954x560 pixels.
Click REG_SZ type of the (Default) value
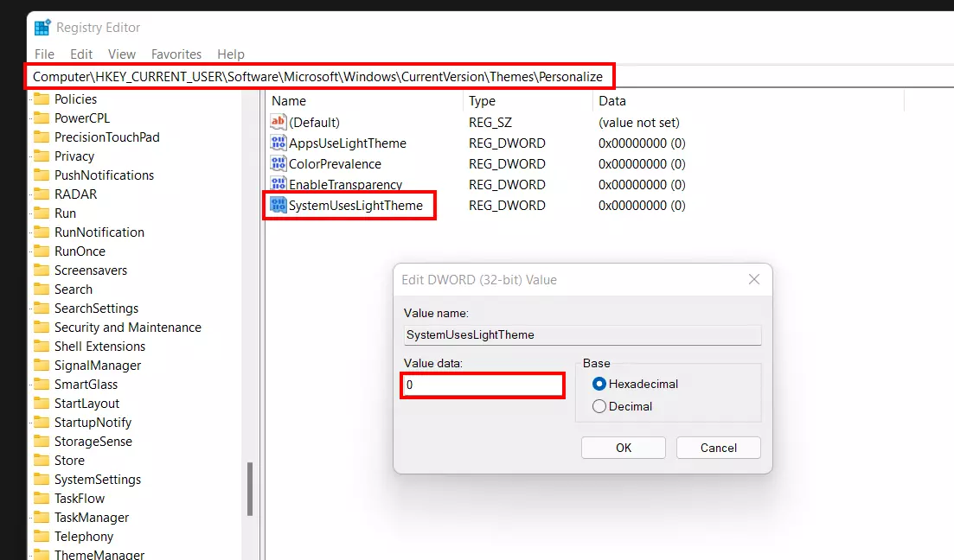click(490, 122)
